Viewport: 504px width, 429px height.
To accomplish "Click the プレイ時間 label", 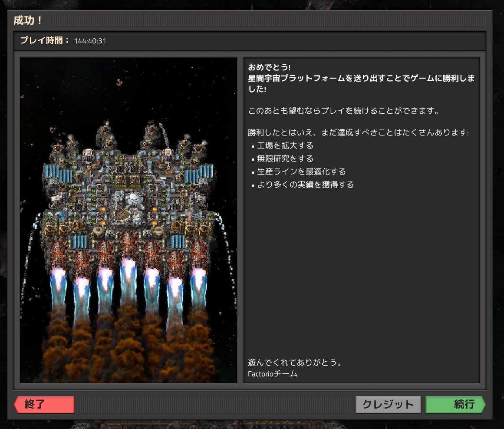I will click(44, 40).
